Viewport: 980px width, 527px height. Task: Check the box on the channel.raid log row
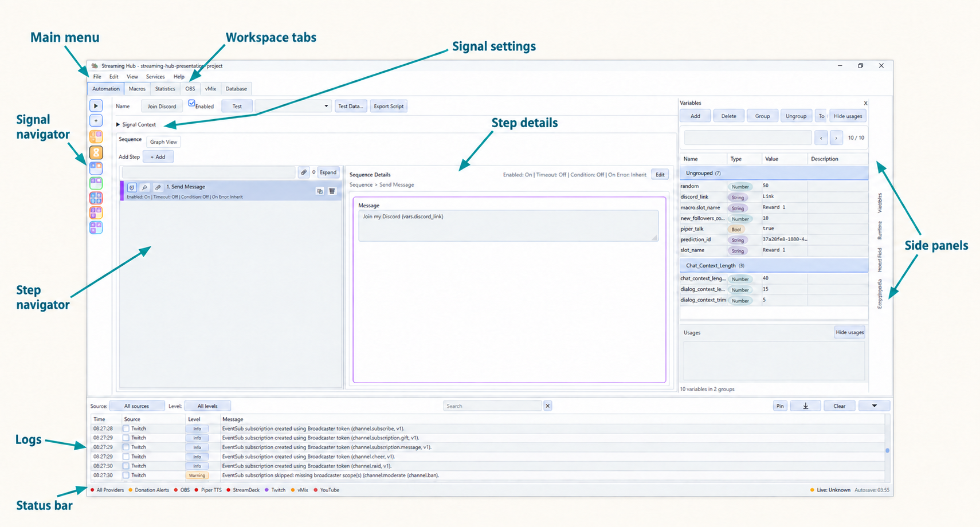(126, 466)
